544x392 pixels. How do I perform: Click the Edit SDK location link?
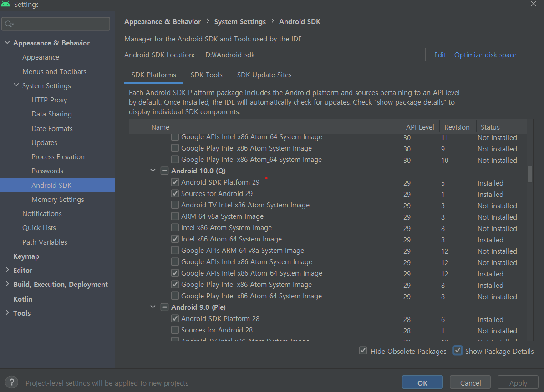(x=440, y=55)
